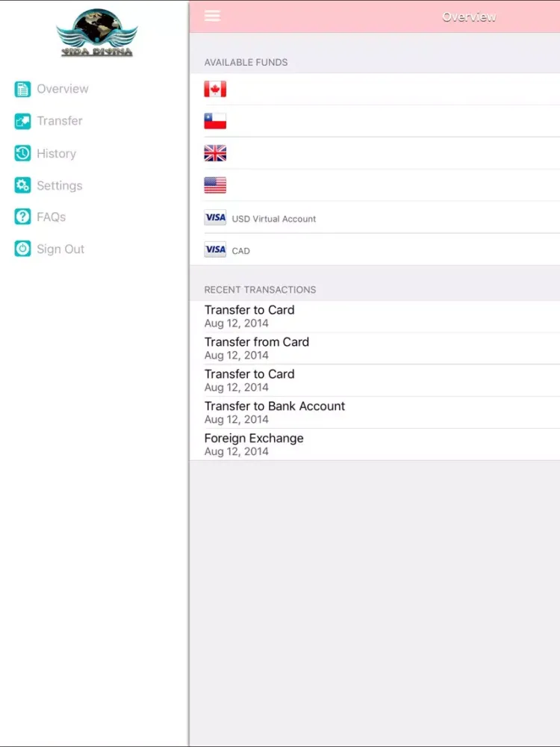Click the FAQs question mark icon
Viewport: 560px width, 747px height.
[22, 217]
